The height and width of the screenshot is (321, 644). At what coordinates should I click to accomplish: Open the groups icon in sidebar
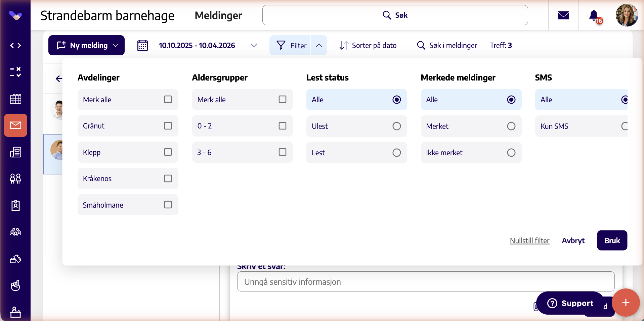[15, 232]
